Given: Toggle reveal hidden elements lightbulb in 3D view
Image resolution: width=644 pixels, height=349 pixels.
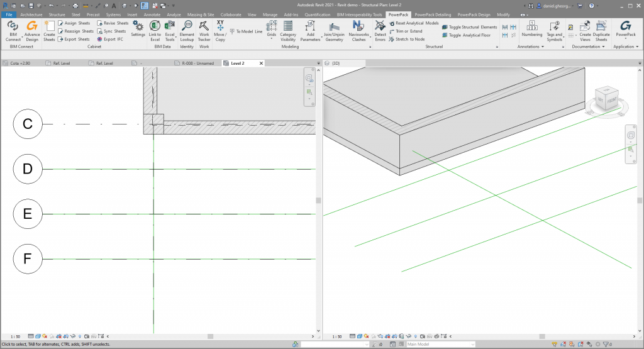Looking at the screenshot, I should [x=415, y=336].
